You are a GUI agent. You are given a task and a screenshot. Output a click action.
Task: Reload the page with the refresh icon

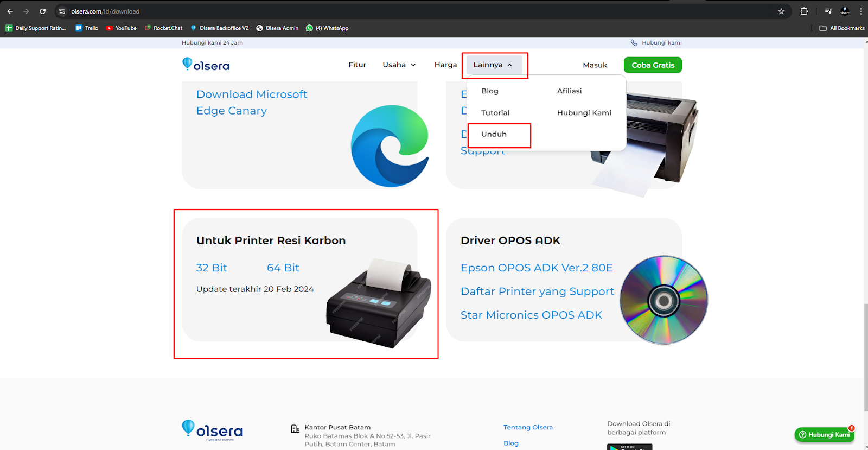coord(42,11)
